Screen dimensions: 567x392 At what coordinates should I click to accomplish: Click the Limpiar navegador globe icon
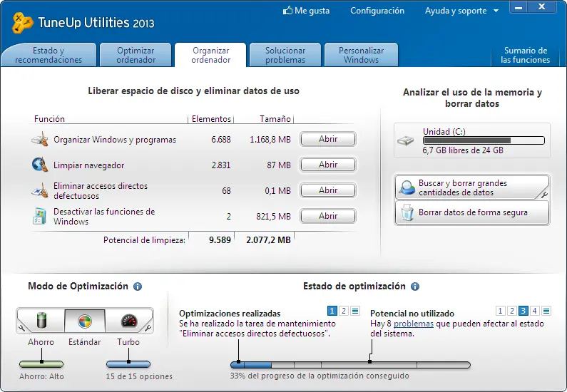point(40,165)
